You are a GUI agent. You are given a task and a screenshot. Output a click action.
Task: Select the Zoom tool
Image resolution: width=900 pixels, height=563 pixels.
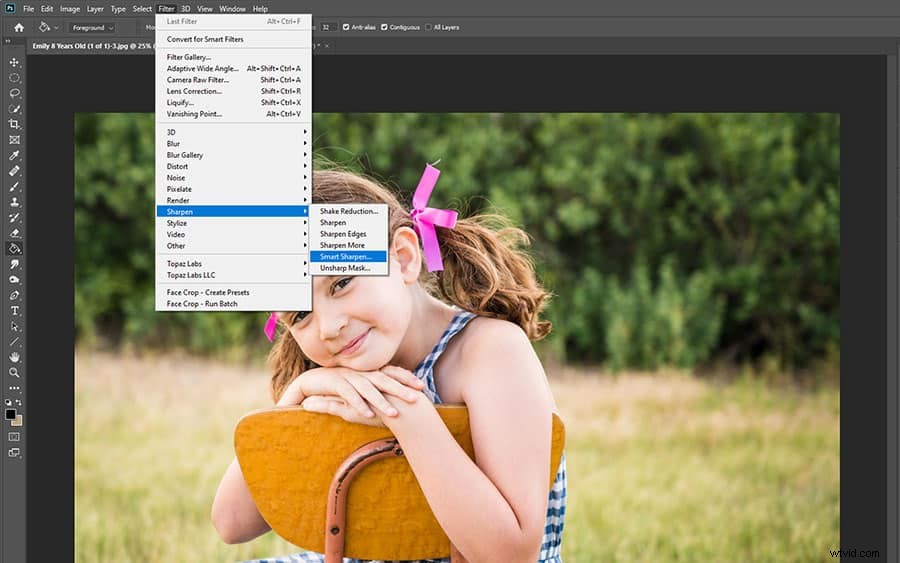tap(14, 372)
